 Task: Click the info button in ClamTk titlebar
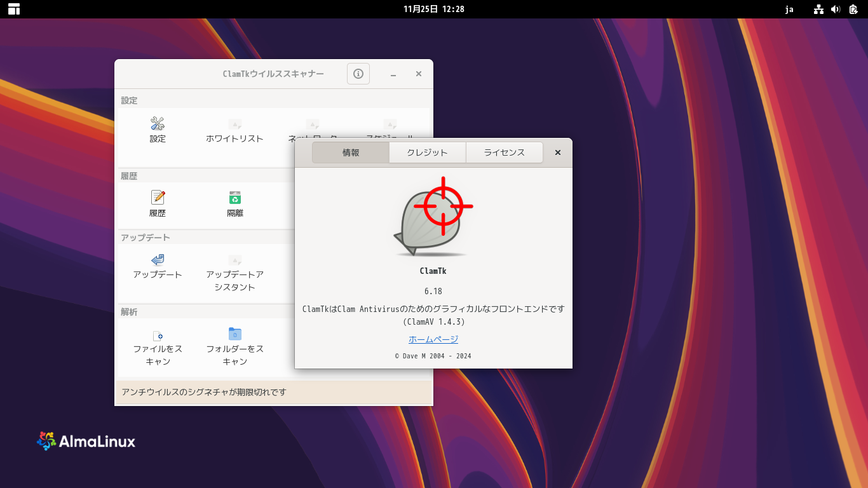[x=358, y=74]
